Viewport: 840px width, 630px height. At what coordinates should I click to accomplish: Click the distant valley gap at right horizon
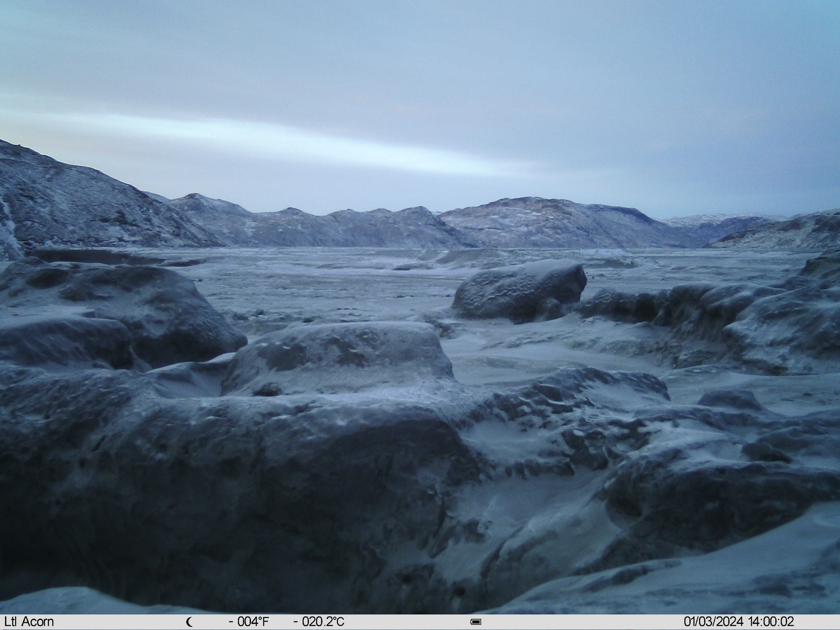[706, 228]
